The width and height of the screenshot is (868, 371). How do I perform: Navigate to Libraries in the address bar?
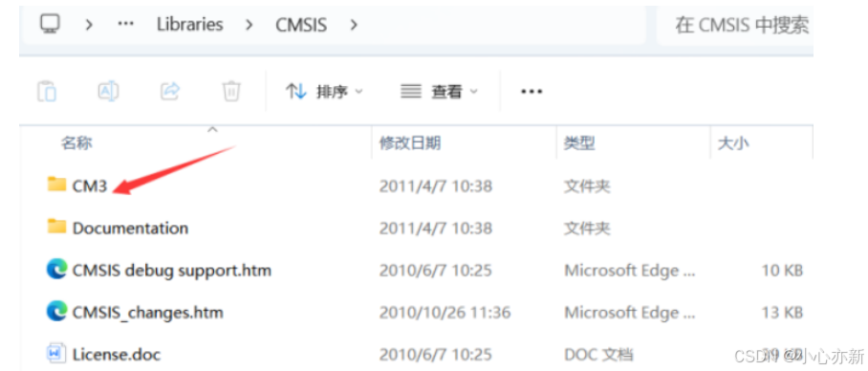click(190, 25)
